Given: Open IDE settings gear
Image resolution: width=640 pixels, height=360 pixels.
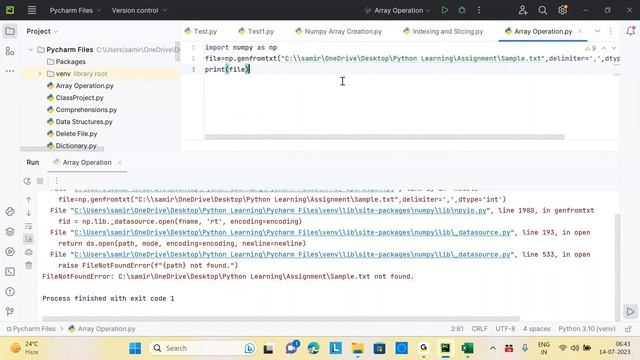Looking at the screenshot, I should (x=562, y=10).
